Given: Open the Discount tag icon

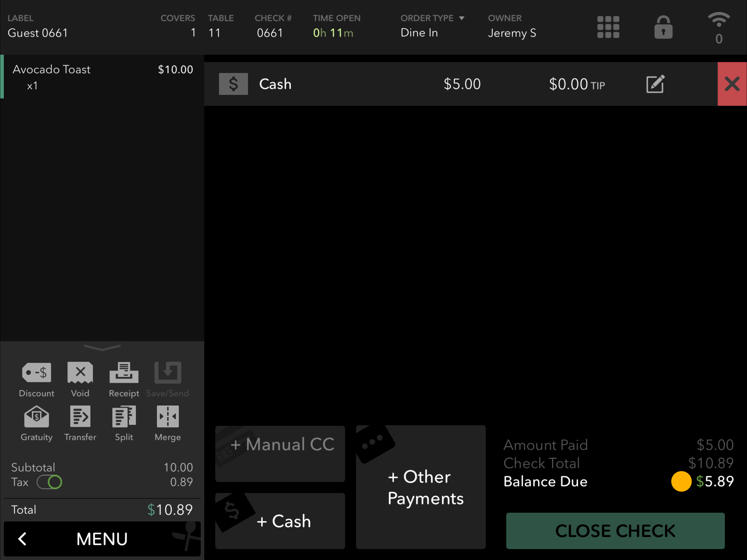Looking at the screenshot, I should coord(36,372).
